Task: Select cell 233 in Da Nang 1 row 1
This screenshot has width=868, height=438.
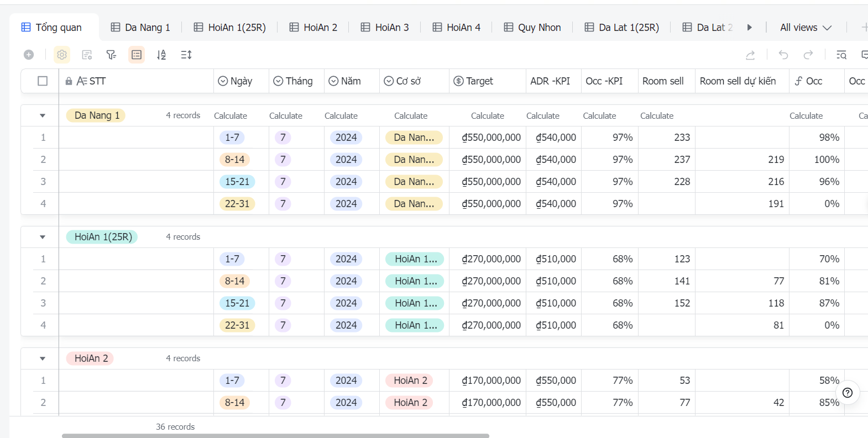Action: coord(667,138)
